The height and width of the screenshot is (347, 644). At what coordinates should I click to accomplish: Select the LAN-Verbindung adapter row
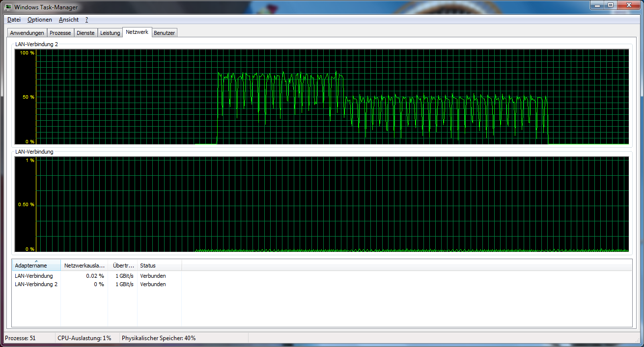[x=34, y=276]
